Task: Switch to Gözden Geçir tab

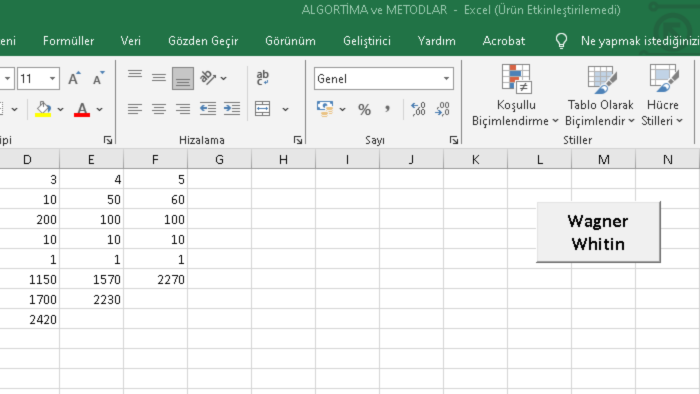Action: (x=203, y=41)
